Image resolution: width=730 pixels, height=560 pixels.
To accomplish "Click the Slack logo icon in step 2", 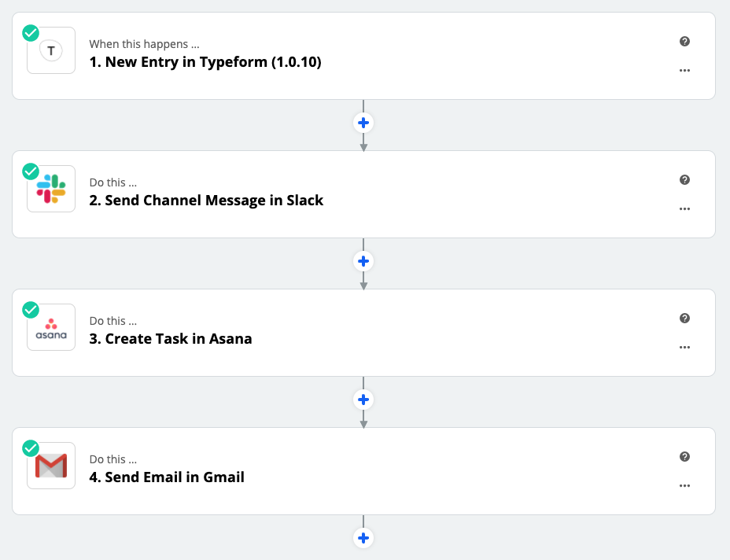I will pos(51,189).
